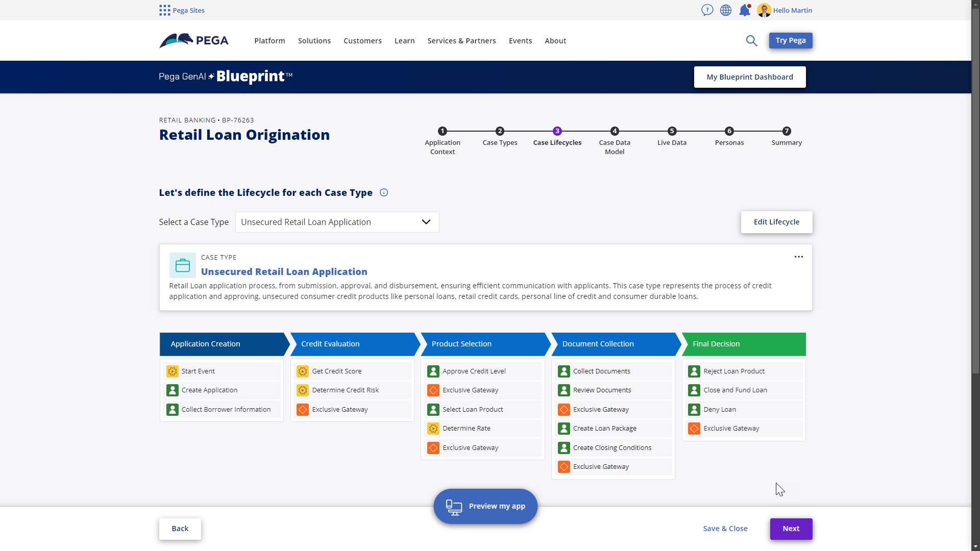The height and width of the screenshot is (551, 980).
Task: Open the Solutions menu
Action: pyautogui.click(x=314, y=41)
